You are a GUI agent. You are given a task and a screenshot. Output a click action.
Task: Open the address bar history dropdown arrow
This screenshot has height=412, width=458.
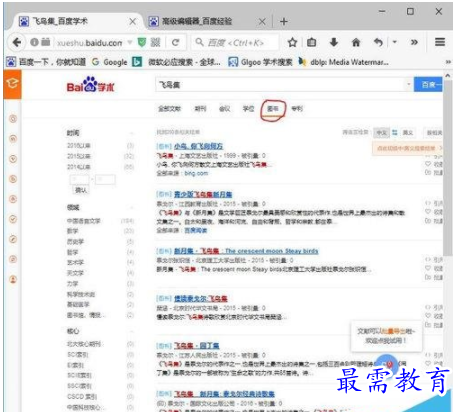click(x=130, y=43)
